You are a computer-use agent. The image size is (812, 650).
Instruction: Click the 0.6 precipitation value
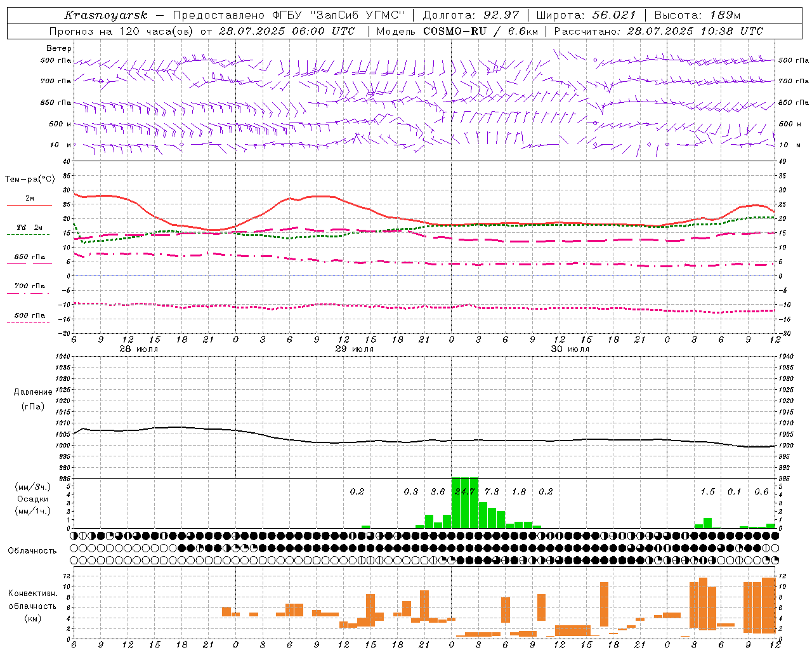coord(761,491)
